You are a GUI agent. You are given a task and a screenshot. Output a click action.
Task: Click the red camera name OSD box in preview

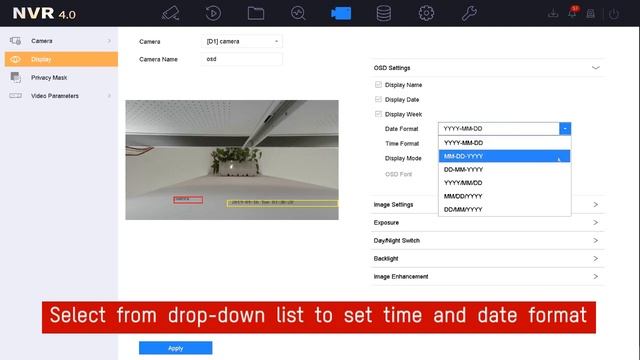[188, 200]
